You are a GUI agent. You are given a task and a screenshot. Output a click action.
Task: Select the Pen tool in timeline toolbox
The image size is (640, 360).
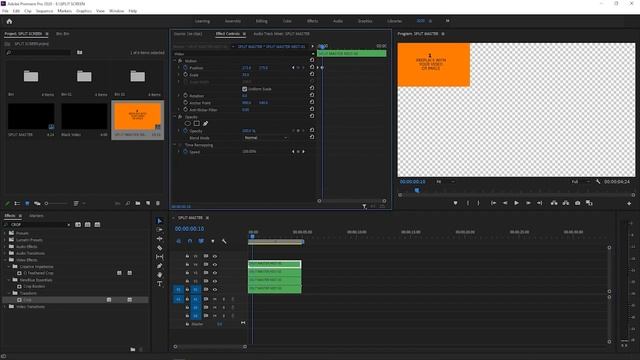click(x=160, y=266)
